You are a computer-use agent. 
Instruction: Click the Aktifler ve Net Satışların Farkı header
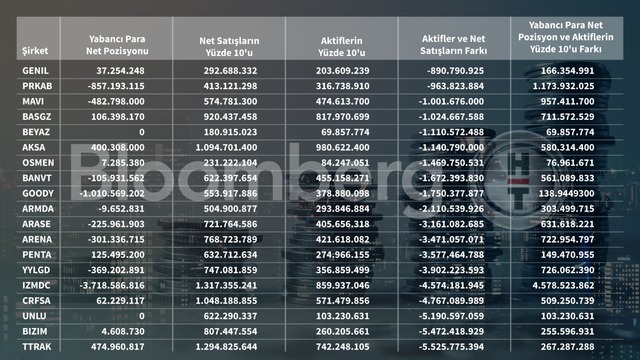coord(453,45)
